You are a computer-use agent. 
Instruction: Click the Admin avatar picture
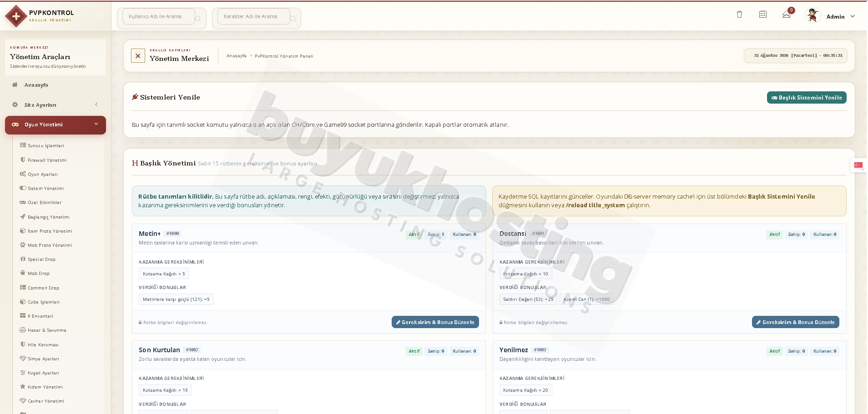click(x=812, y=15)
